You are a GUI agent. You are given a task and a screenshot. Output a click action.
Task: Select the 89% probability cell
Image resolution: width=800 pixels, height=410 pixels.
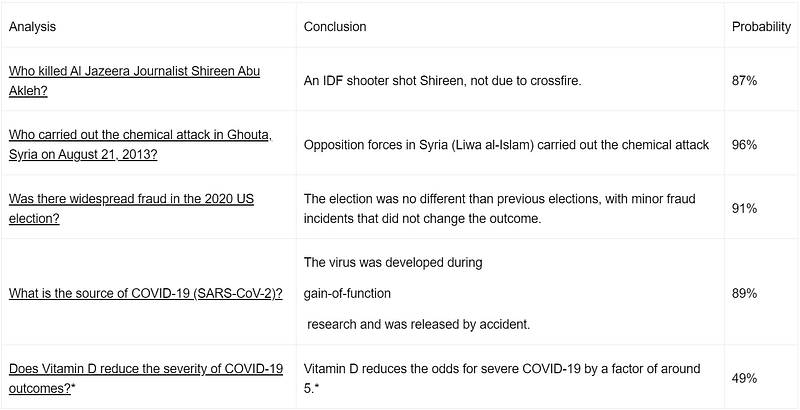744,293
